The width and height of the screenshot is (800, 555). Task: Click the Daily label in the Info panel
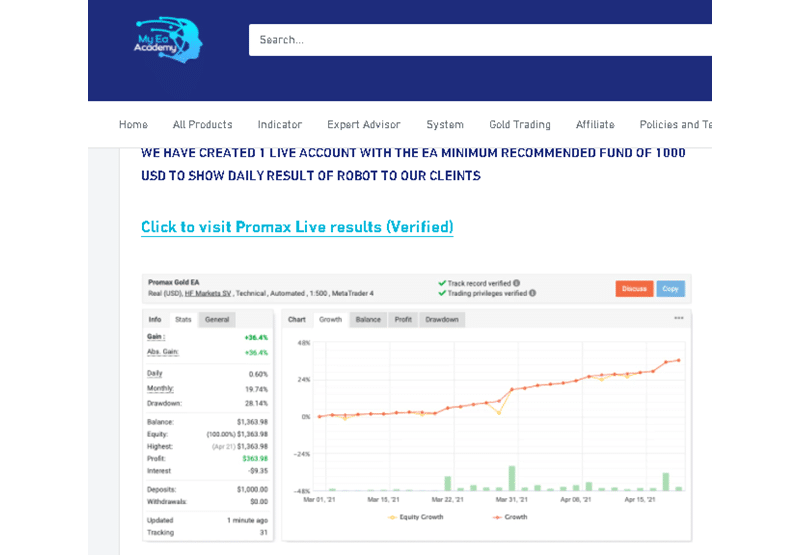155,373
